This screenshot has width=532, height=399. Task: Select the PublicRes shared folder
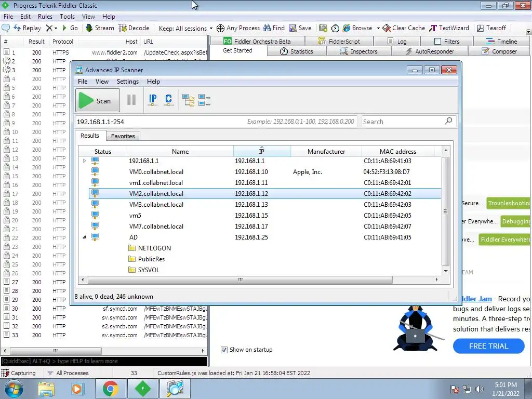tap(147, 259)
